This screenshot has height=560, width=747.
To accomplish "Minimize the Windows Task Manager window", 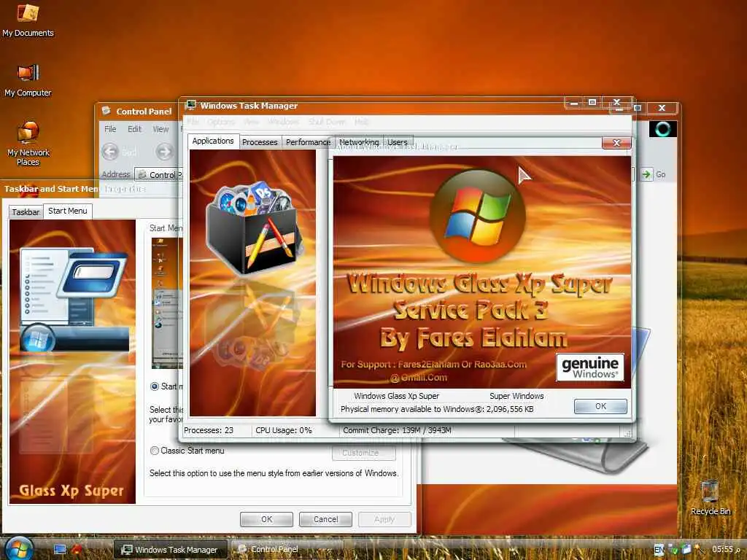I will [574, 102].
